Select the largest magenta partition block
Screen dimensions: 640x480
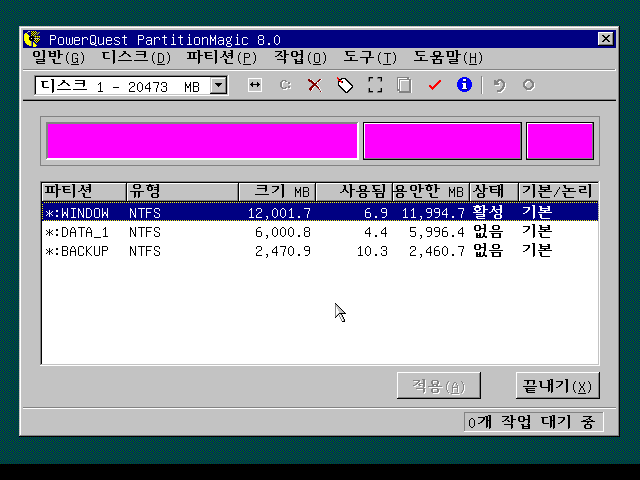coord(202,141)
